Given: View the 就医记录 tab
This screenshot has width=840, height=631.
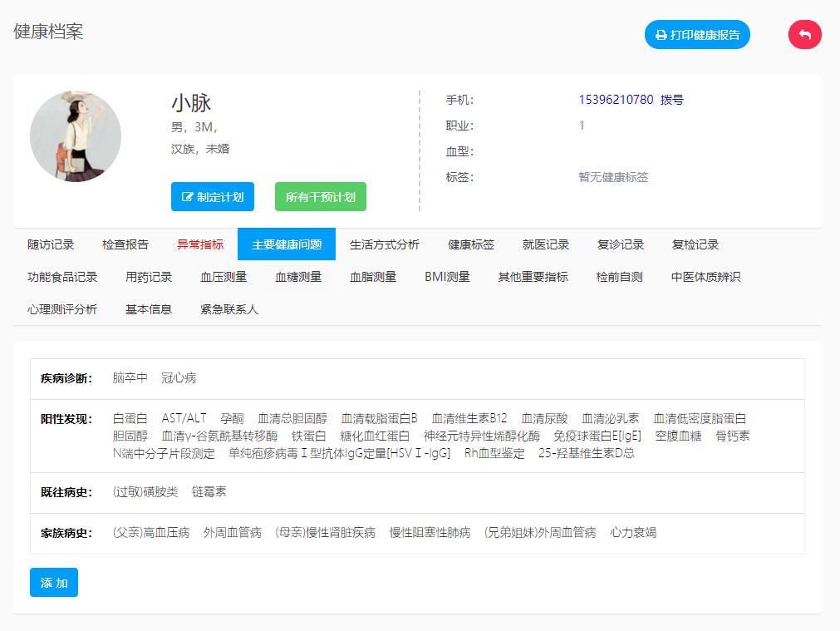Looking at the screenshot, I should click(x=546, y=244).
